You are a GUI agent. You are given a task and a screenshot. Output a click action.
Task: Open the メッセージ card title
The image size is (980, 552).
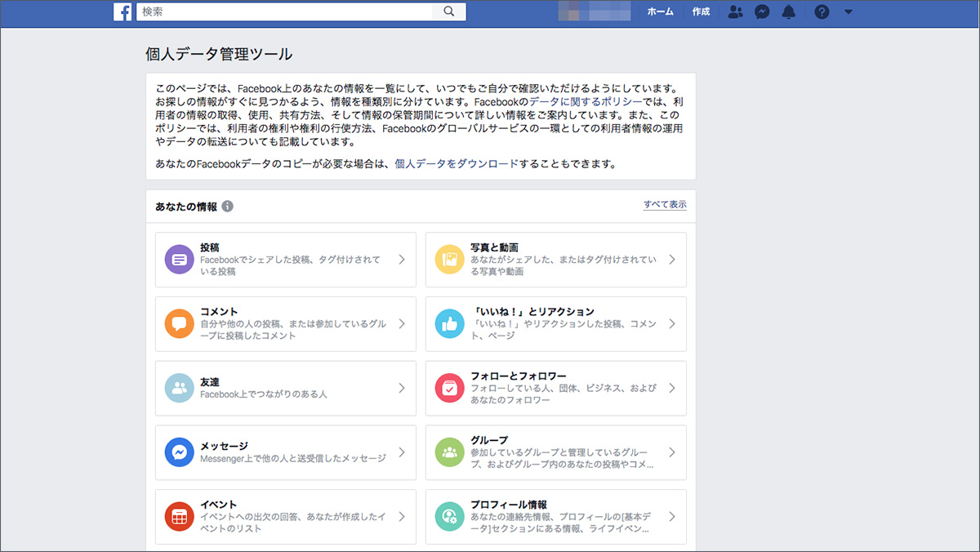pos(224,447)
